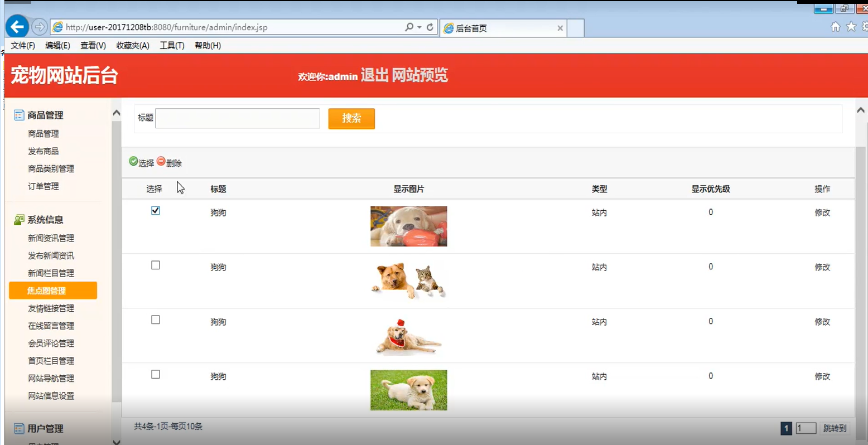This screenshot has height=445, width=868.
Task: Click the orange 搜索 button
Action: click(351, 118)
